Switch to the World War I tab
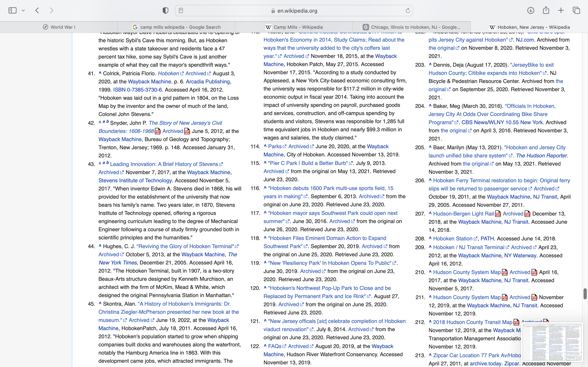This screenshot has width=588, height=367. point(59,27)
